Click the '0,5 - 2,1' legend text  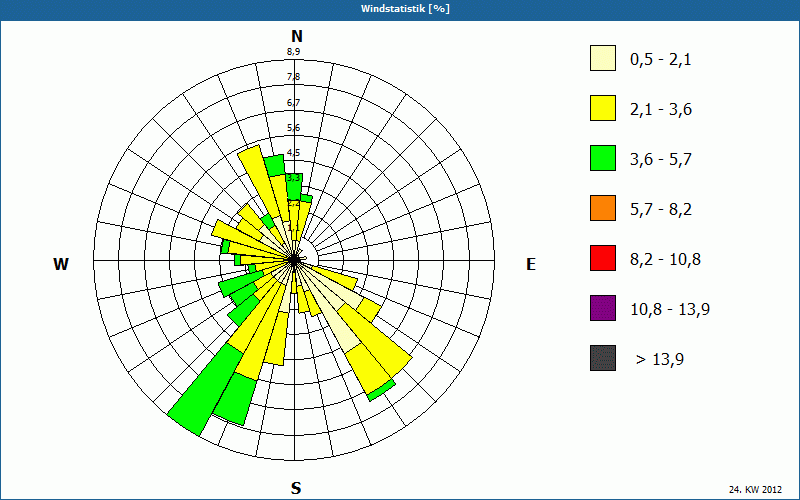coord(661,60)
